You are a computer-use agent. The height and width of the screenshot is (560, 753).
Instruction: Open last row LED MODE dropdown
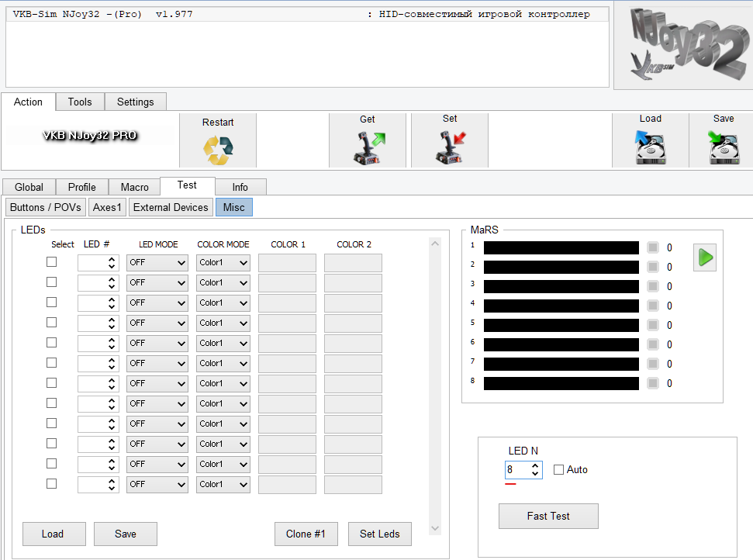click(x=157, y=485)
